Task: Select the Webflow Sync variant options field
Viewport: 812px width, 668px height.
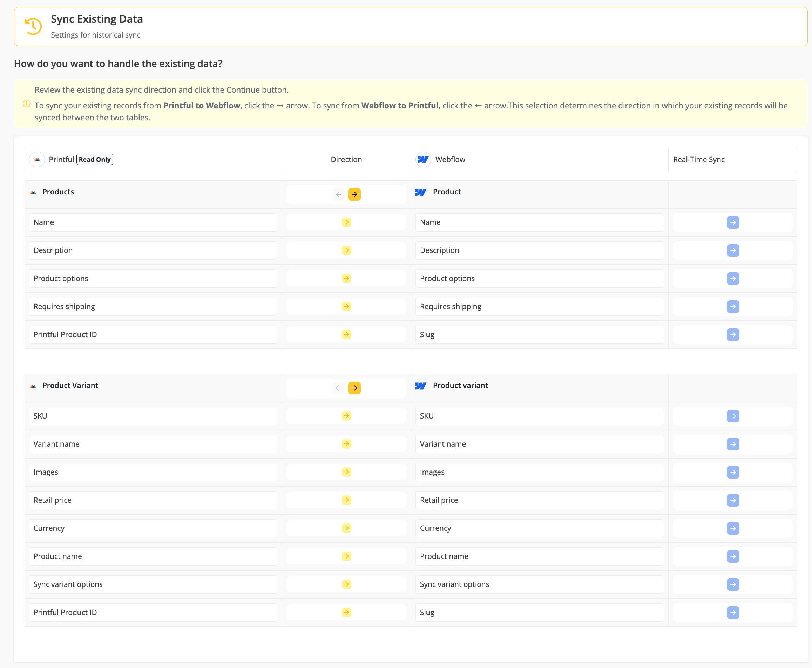Action: [540, 584]
